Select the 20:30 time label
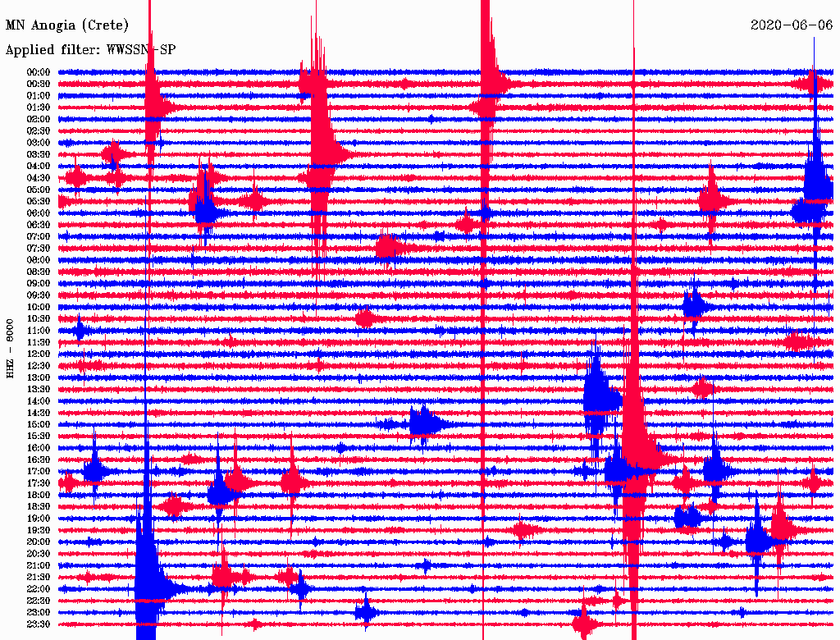 coord(39,554)
